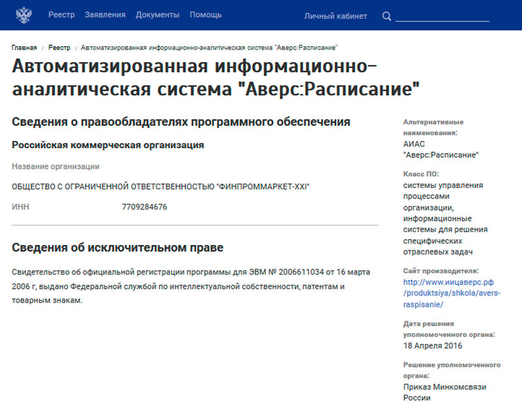Click the registration certificate № 2006611034 paragraph
This screenshot has height=420, width=522.
pos(191,286)
